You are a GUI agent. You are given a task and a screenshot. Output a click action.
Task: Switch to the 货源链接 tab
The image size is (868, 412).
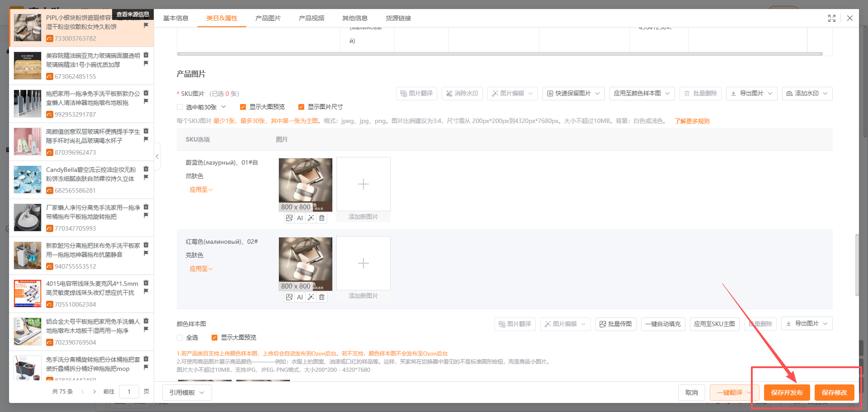coord(398,18)
